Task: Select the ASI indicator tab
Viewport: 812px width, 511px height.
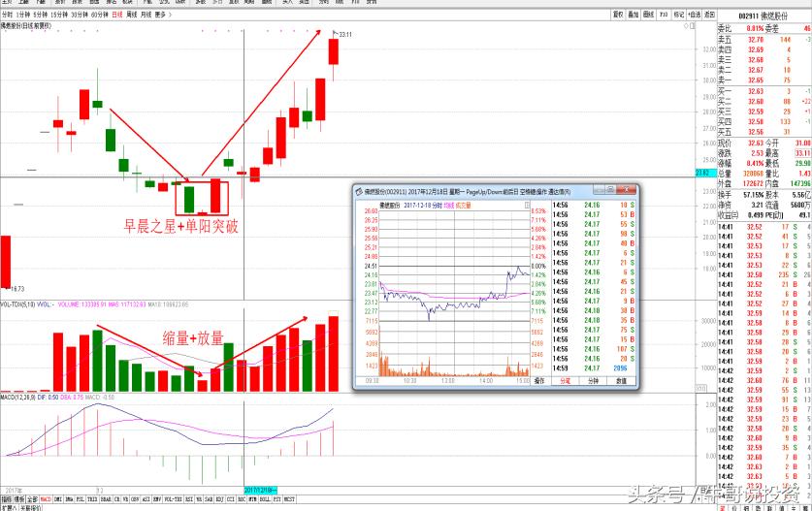Action: point(146,499)
